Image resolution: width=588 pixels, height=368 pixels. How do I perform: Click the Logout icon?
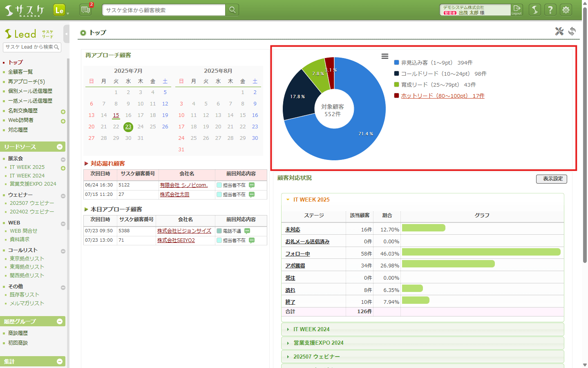click(x=517, y=10)
